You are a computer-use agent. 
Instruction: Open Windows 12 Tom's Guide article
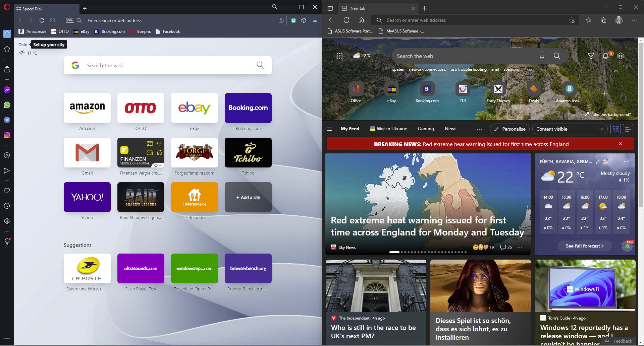pos(585,302)
